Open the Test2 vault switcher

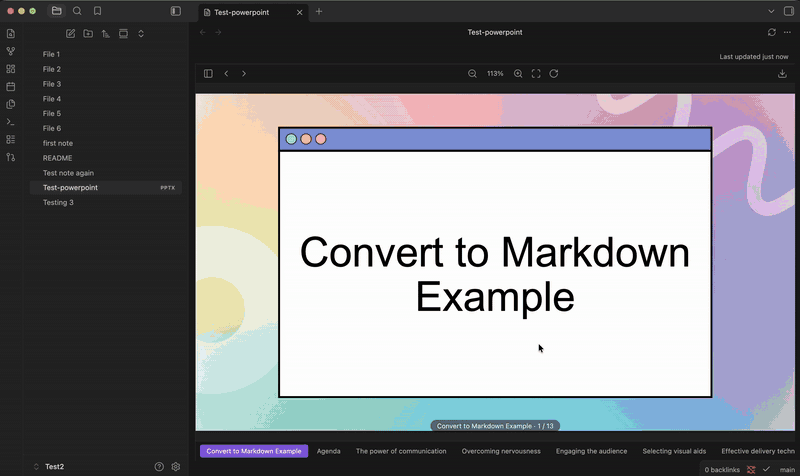click(x=49, y=466)
